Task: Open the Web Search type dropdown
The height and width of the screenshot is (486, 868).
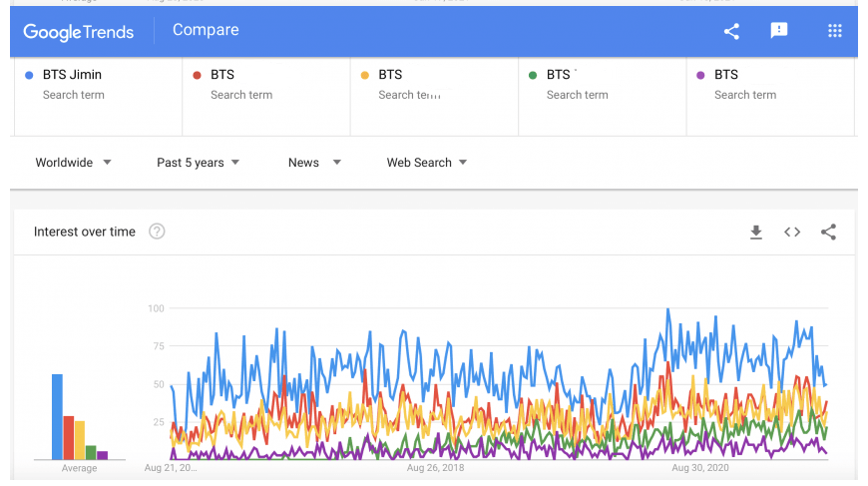Action: click(427, 163)
